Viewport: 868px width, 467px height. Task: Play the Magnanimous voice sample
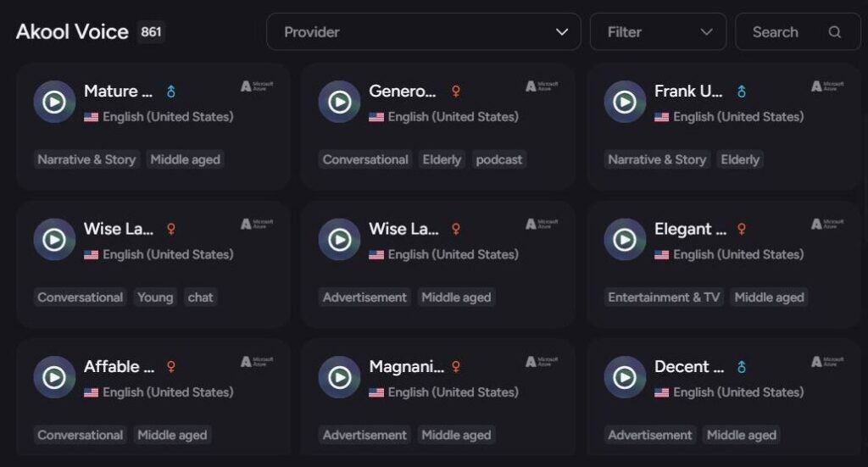[x=339, y=377]
